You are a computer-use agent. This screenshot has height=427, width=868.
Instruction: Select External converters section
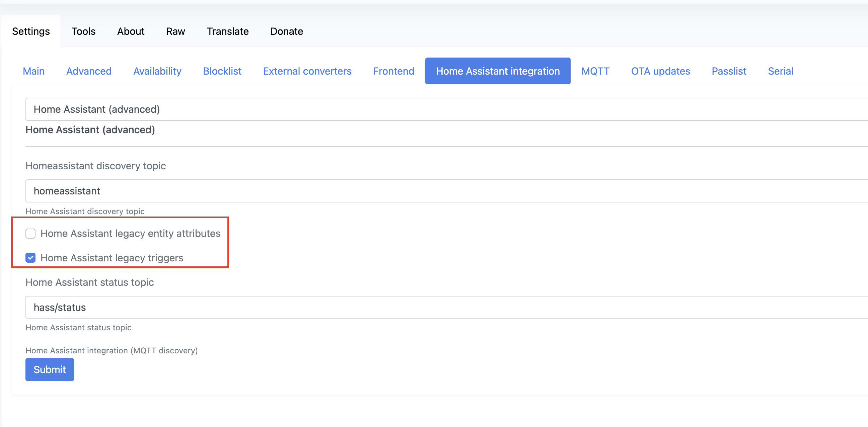point(307,71)
